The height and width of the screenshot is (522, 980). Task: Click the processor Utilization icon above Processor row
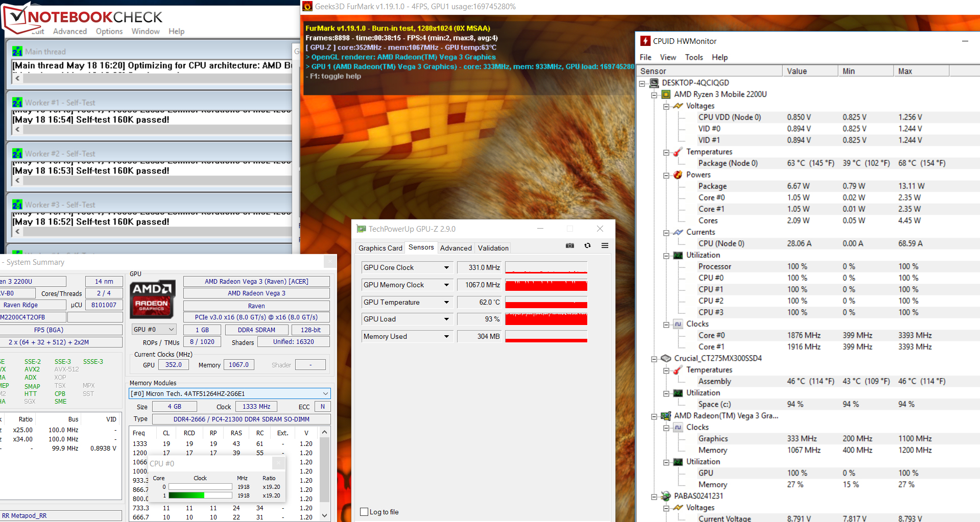(x=678, y=255)
